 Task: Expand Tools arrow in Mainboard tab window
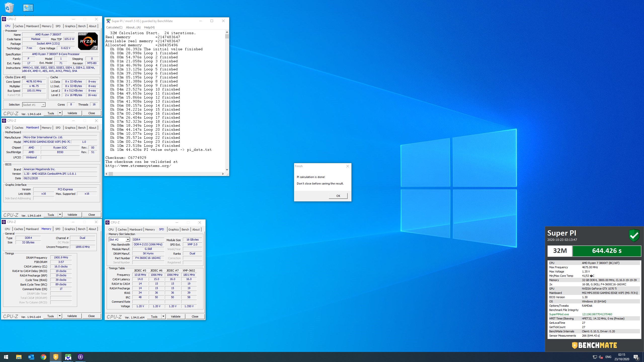(x=60, y=215)
